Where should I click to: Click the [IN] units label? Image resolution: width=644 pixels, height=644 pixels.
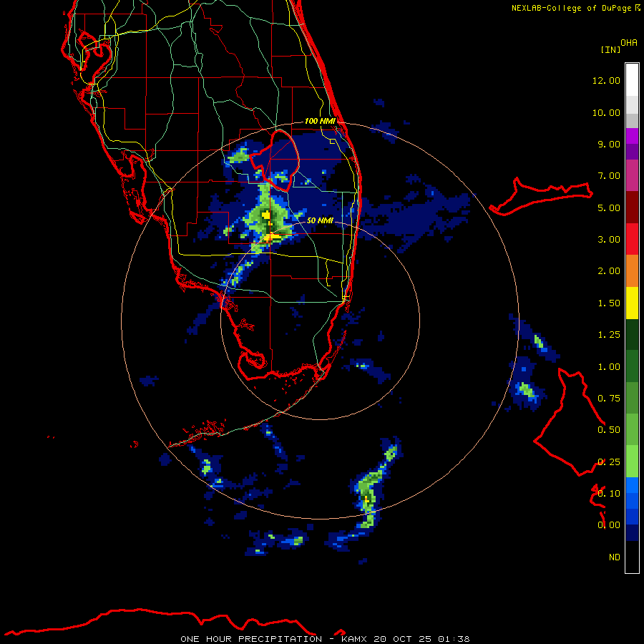point(610,49)
